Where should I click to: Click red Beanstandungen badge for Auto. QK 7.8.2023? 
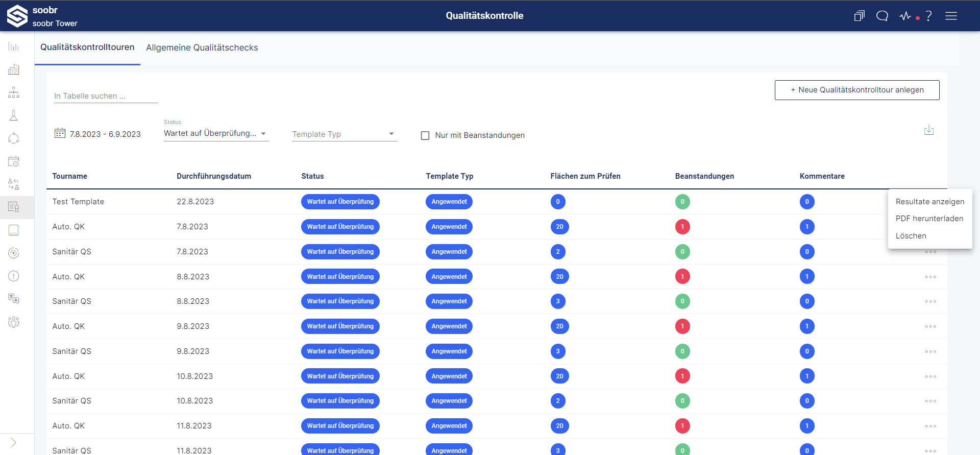pyautogui.click(x=682, y=227)
